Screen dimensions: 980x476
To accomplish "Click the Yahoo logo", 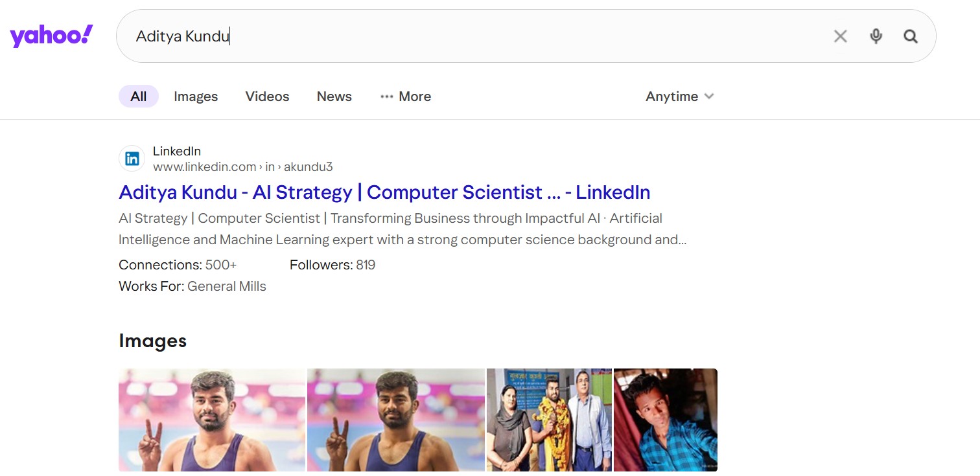I will (51, 36).
